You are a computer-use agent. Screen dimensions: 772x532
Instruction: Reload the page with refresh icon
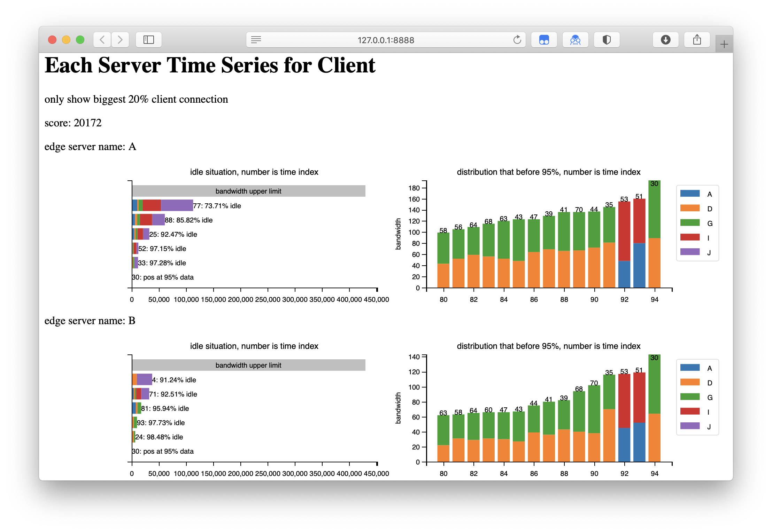(x=517, y=40)
